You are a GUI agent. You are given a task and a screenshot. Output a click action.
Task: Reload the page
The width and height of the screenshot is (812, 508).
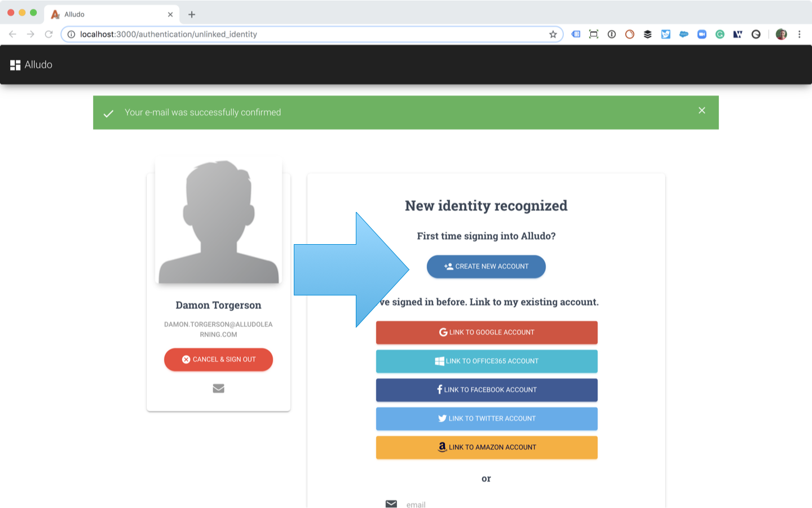tap(49, 34)
